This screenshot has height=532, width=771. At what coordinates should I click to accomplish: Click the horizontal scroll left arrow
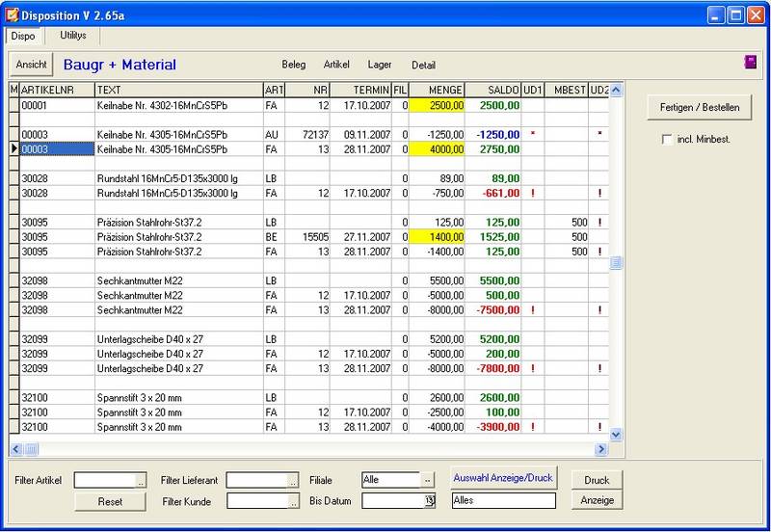[15, 449]
